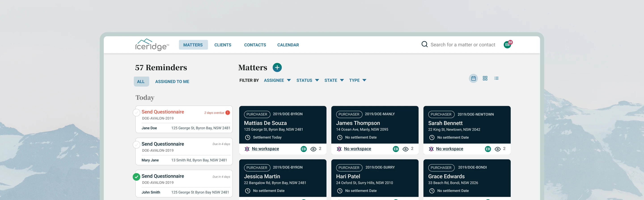This screenshot has width=644, height=200.
Task: Open No workspace link for James Thompson
Action: pyautogui.click(x=358, y=149)
